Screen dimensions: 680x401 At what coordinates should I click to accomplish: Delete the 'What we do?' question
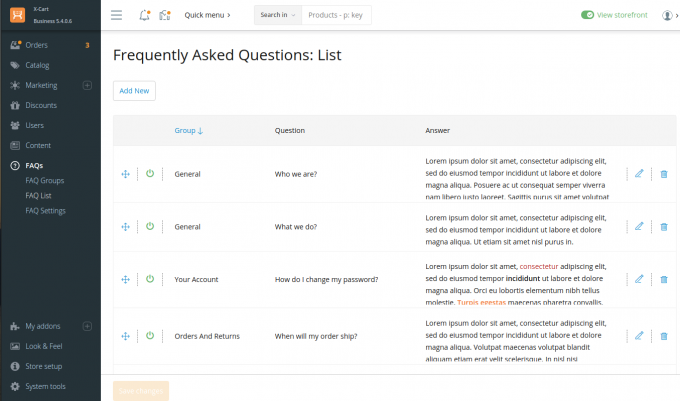point(663,226)
